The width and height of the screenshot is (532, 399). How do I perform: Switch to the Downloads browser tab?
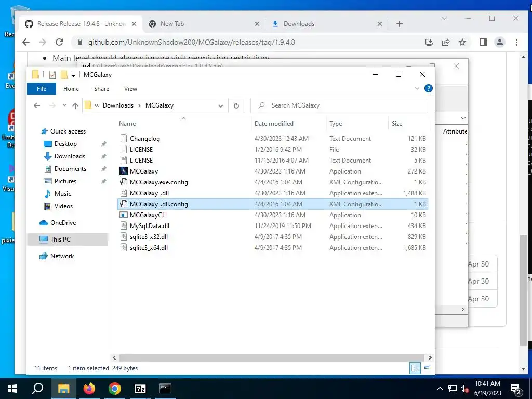pyautogui.click(x=327, y=24)
